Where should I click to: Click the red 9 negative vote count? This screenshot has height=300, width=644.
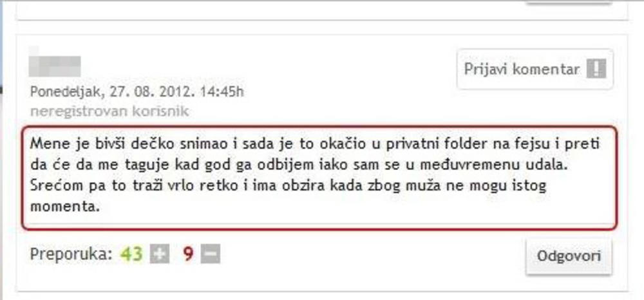[x=188, y=254]
